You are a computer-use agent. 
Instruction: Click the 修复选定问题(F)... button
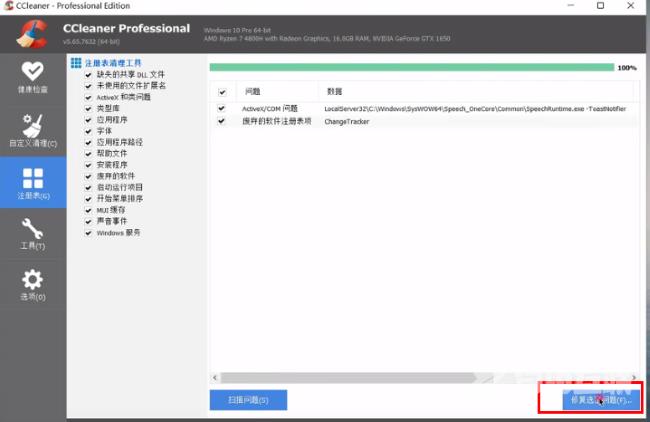(601, 400)
